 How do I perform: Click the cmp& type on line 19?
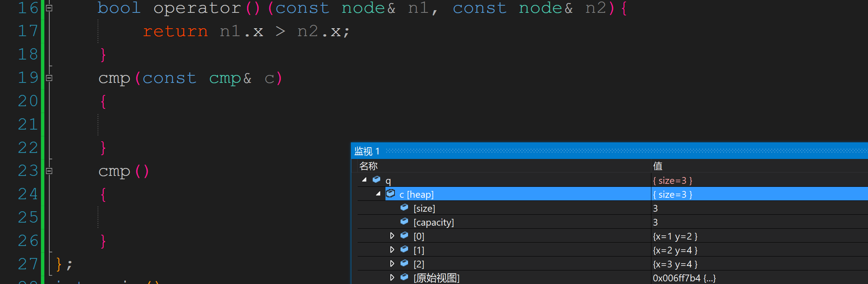(230, 79)
